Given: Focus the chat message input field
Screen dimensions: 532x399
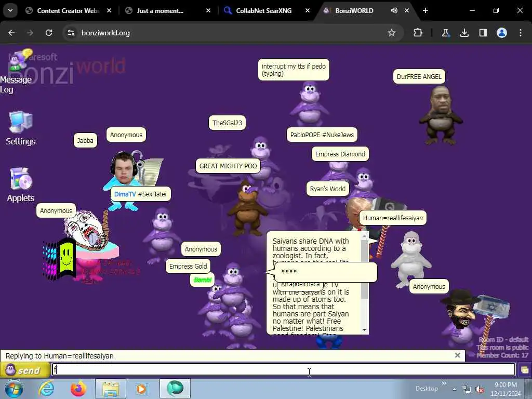Looking at the screenshot, I should [x=284, y=369].
